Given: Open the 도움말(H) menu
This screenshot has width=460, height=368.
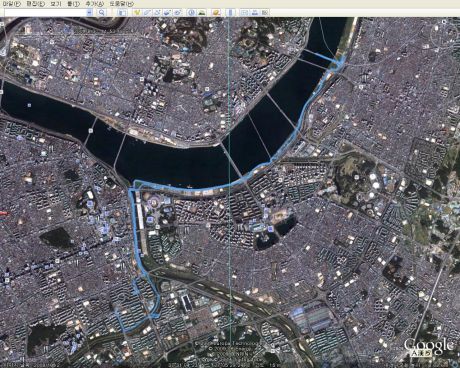Looking at the screenshot, I should (x=122, y=4).
